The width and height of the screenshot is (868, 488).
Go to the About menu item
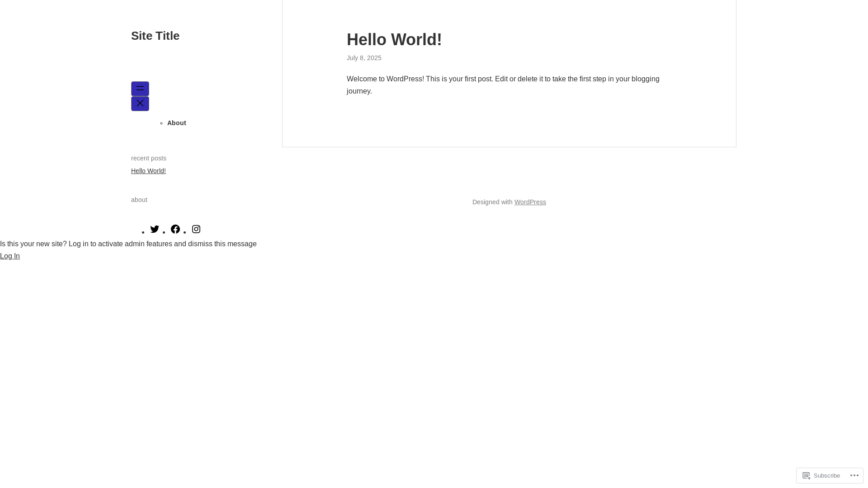pos(177,123)
